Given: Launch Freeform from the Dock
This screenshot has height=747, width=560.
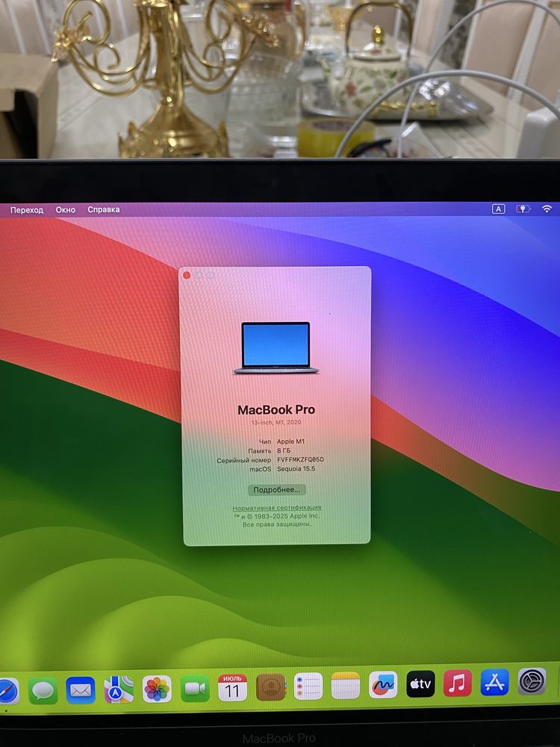Looking at the screenshot, I should (x=383, y=684).
